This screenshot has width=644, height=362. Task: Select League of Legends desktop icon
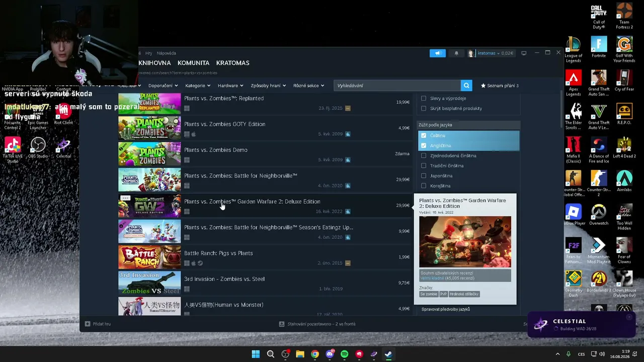tap(573, 49)
